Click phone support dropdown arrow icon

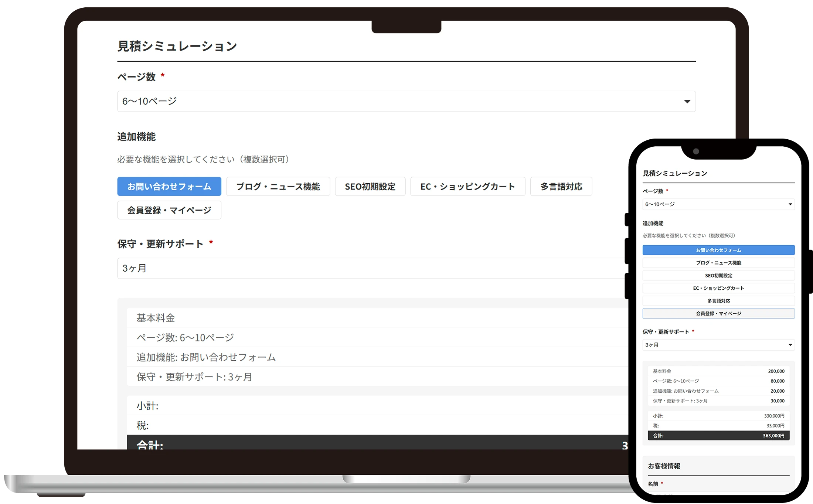click(x=790, y=345)
